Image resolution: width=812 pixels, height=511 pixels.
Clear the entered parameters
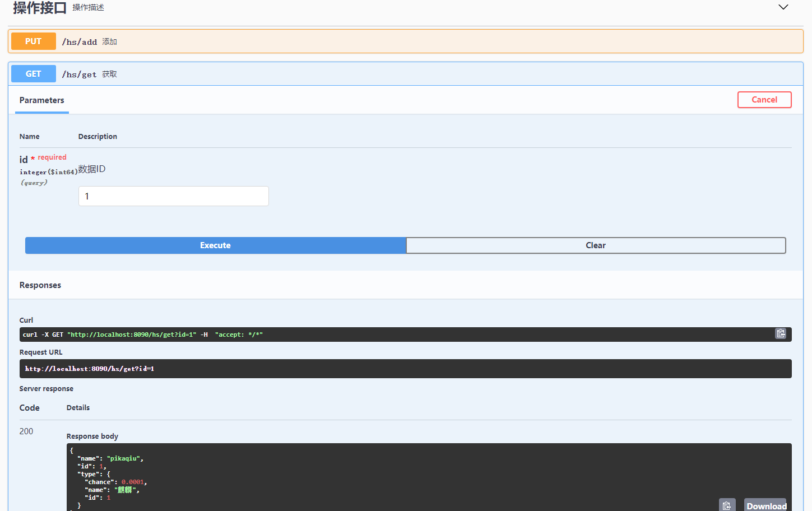pyautogui.click(x=596, y=245)
